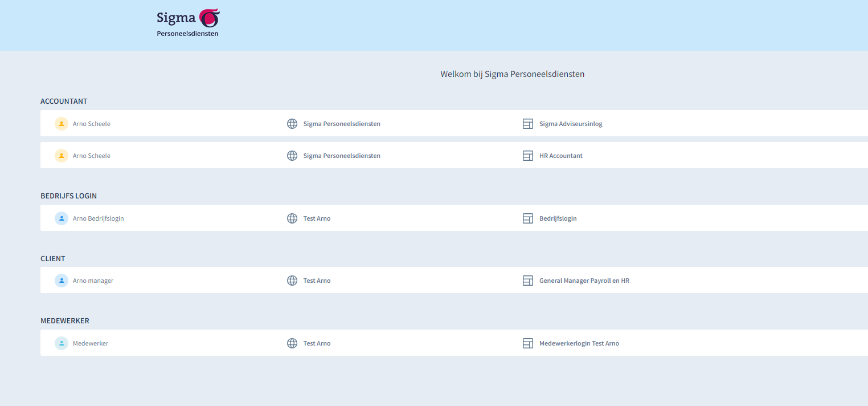Click globe icon in Sigma Adviseursinlog row
This screenshot has width=868, height=406.
click(292, 124)
